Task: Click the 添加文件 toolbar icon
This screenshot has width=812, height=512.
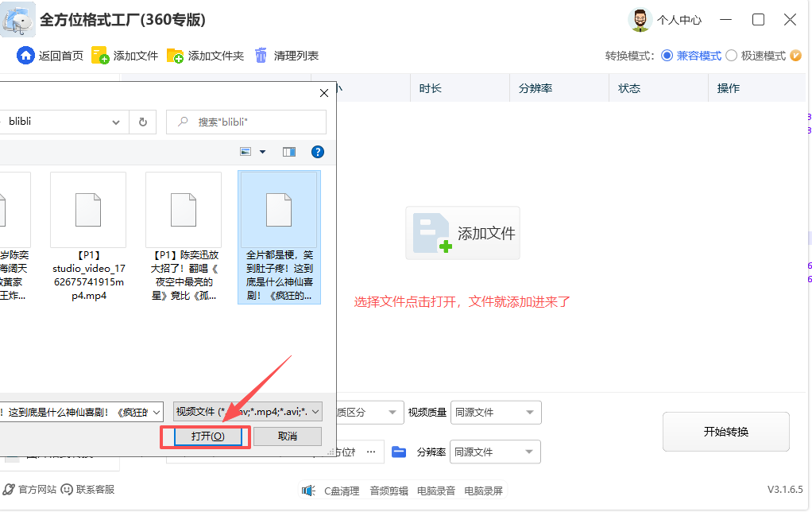Action: point(98,56)
